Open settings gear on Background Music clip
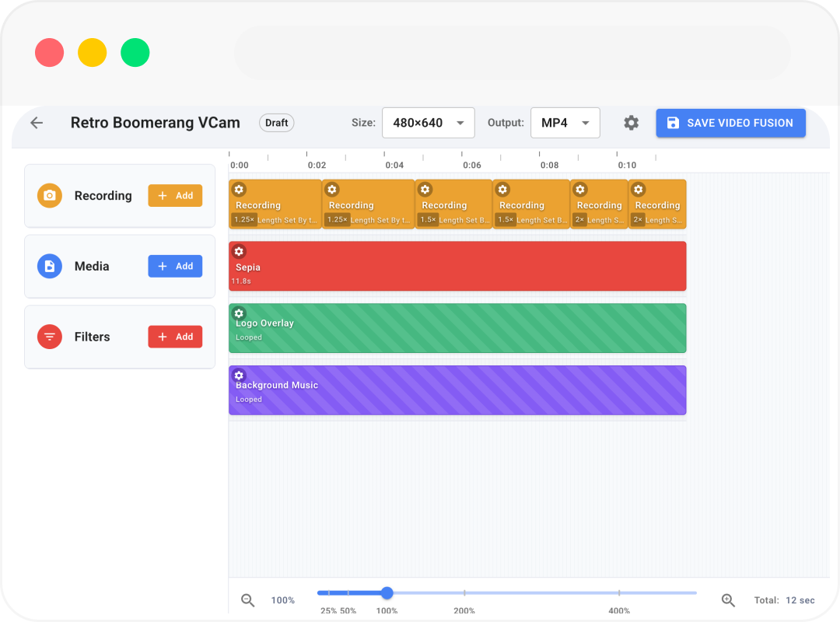This screenshot has height=622, width=840. [x=239, y=376]
